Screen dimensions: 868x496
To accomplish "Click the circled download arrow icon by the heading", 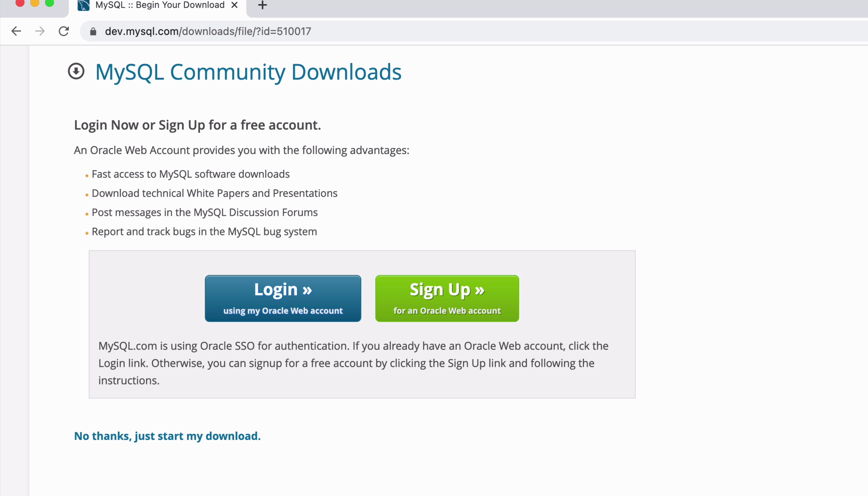I will (76, 71).
